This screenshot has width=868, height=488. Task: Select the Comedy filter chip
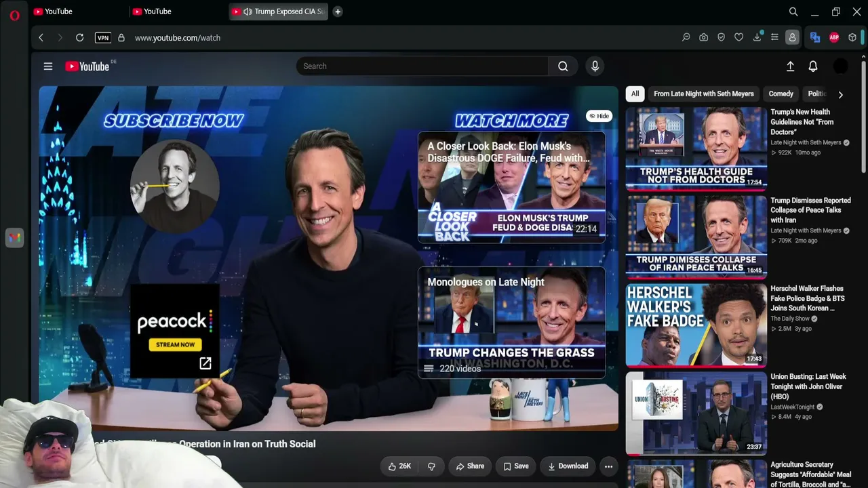781,94
